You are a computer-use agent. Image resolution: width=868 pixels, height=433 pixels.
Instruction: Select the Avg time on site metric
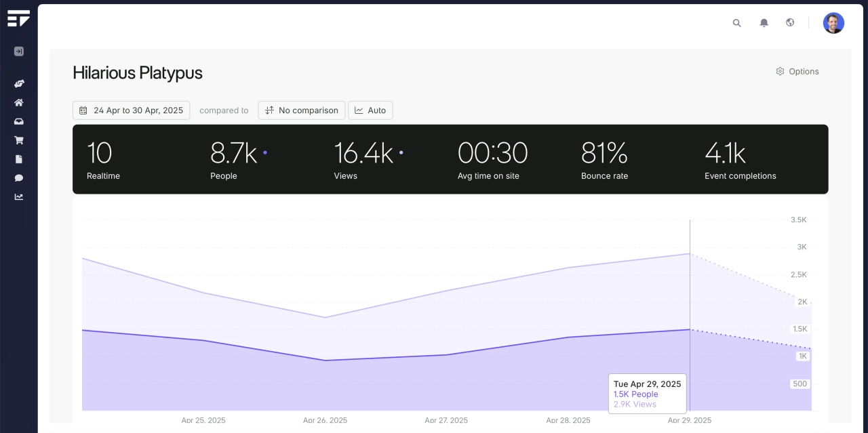[493, 160]
